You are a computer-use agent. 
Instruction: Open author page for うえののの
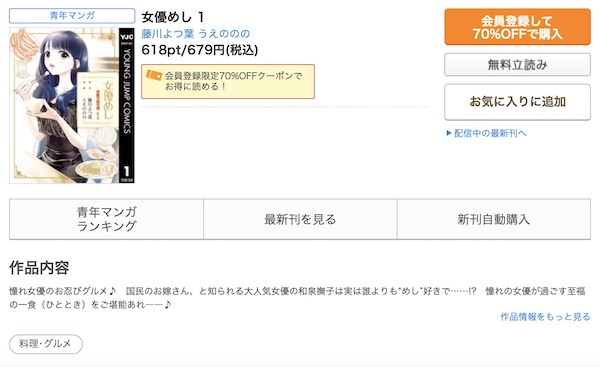point(224,34)
